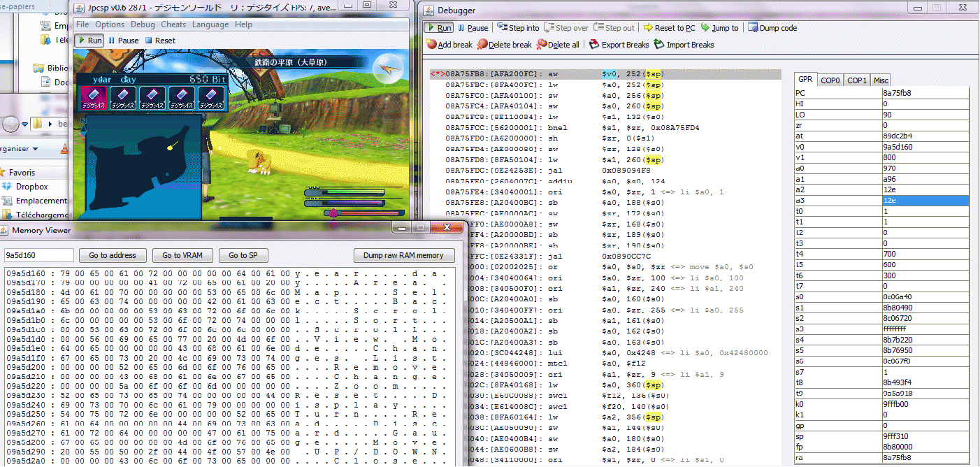Click the Memory Viewer address input field
The image size is (980, 467).
click(39, 255)
